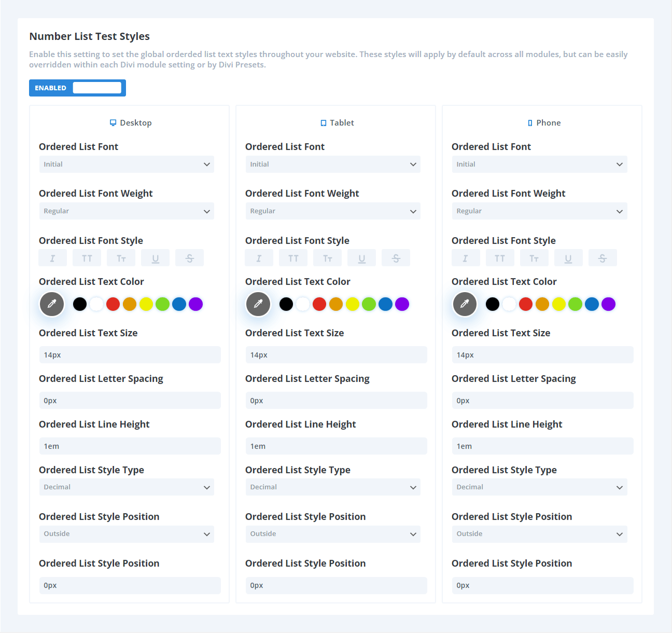Toggle italic style in Tablet column
Screen dimensions: 672x633
(259, 258)
